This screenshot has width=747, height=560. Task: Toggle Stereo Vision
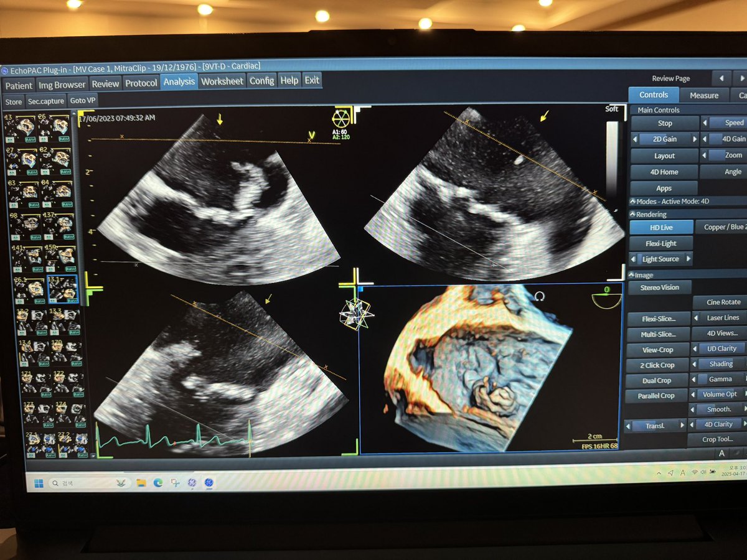660,287
